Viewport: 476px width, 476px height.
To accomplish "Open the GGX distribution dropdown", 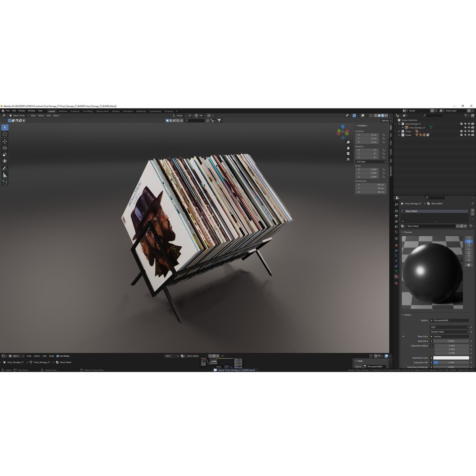I will click(450, 327).
